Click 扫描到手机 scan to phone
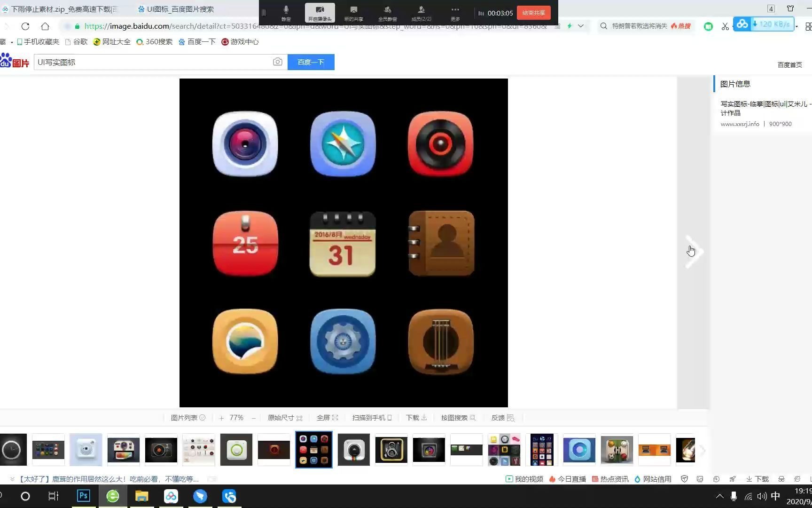 (x=372, y=418)
